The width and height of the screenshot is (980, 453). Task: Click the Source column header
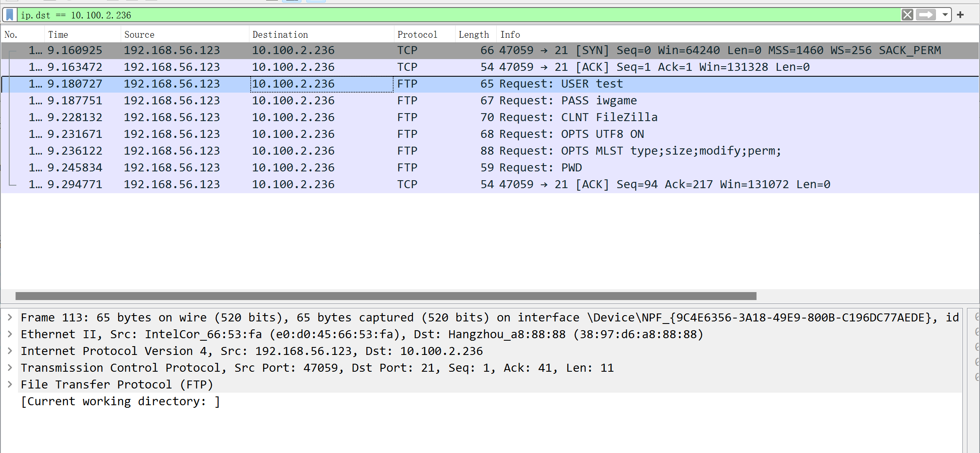[139, 35]
